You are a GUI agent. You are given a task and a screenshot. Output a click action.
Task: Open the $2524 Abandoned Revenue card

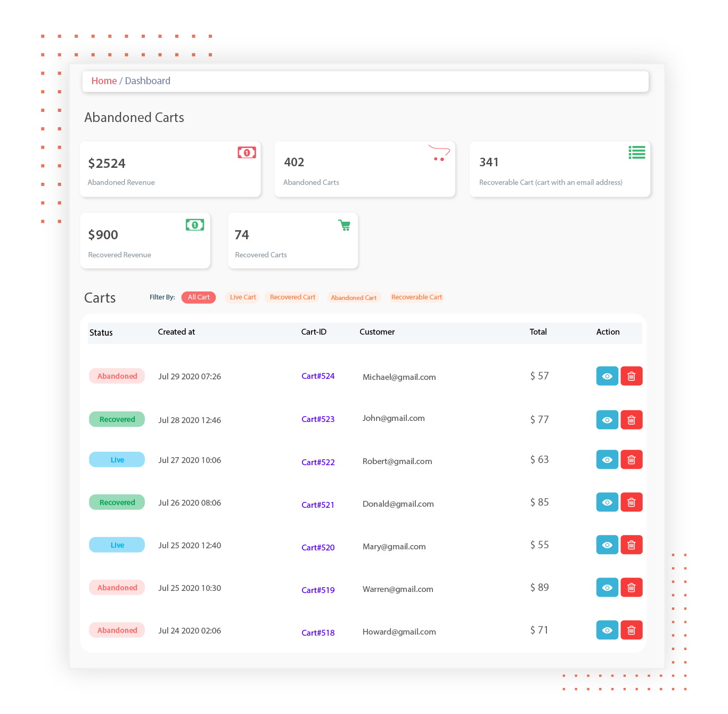[170, 169]
